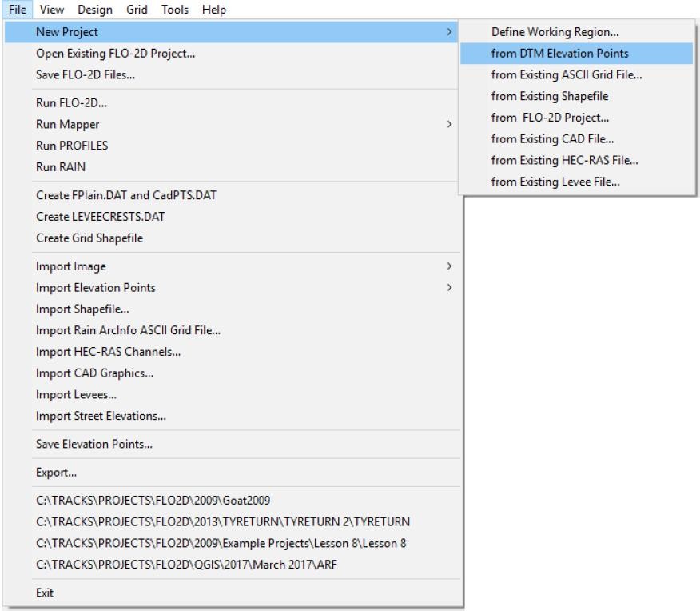
Task: Click 'from Existing ASCII Grid File'
Action: tap(567, 75)
